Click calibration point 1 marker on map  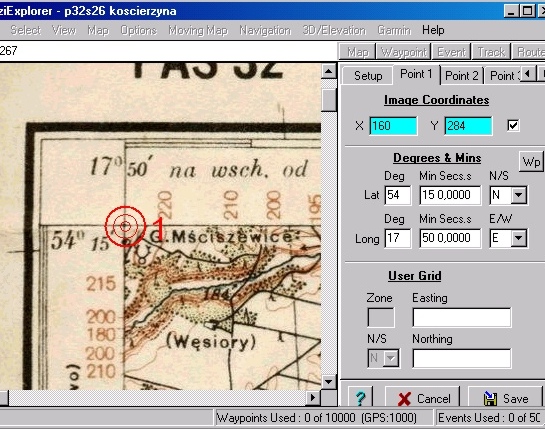point(125,226)
